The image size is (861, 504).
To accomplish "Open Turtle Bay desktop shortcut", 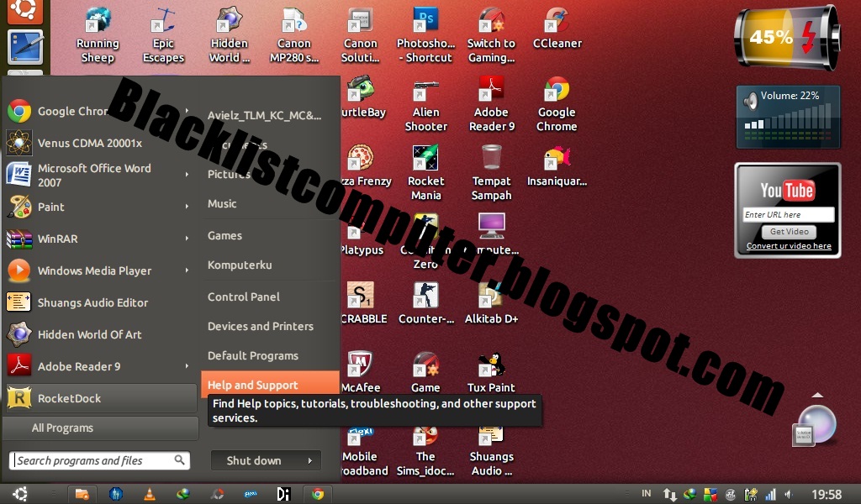I will [x=363, y=97].
